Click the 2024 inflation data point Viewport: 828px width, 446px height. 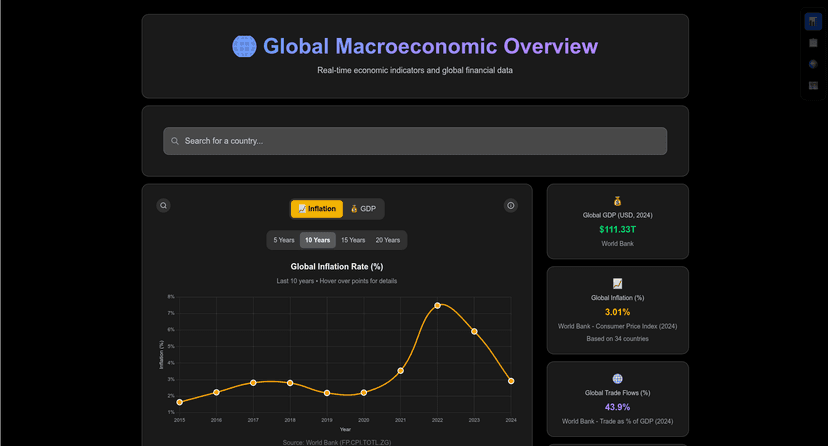(x=511, y=381)
